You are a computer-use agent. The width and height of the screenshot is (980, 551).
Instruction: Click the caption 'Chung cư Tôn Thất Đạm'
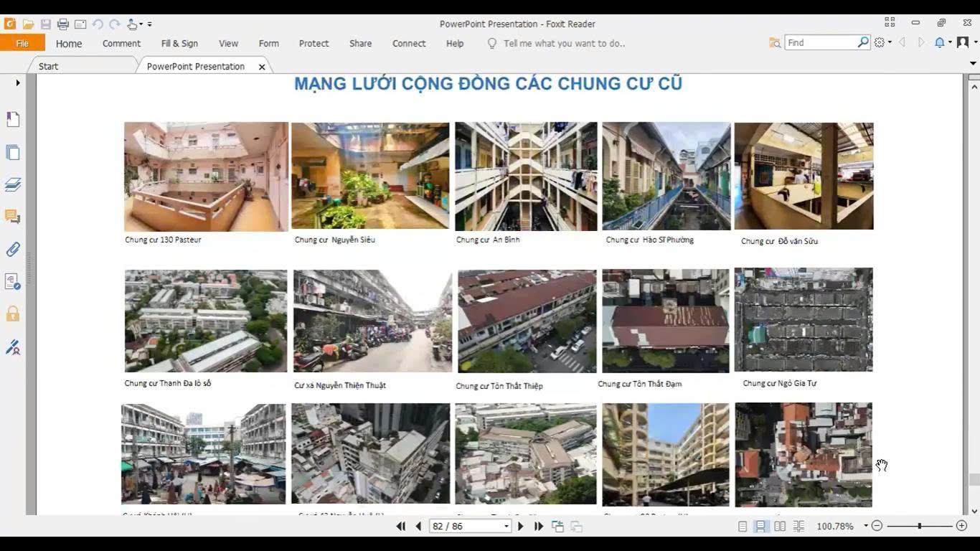tap(640, 384)
